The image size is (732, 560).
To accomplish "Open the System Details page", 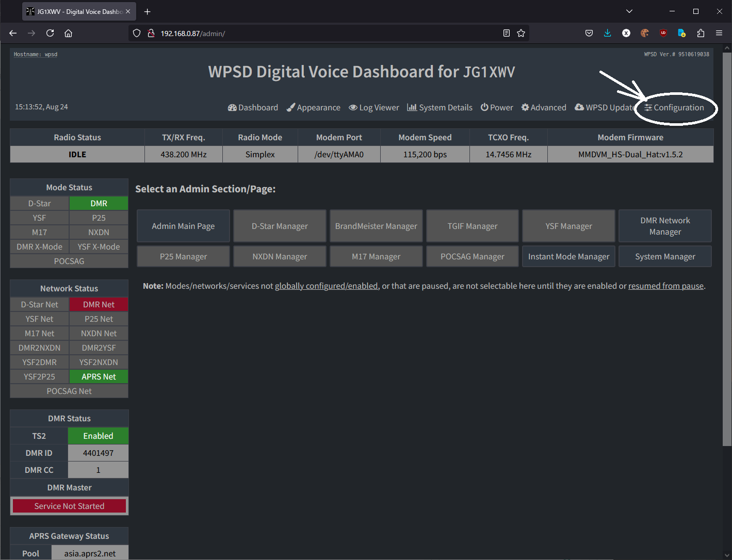I will coord(440,107).
